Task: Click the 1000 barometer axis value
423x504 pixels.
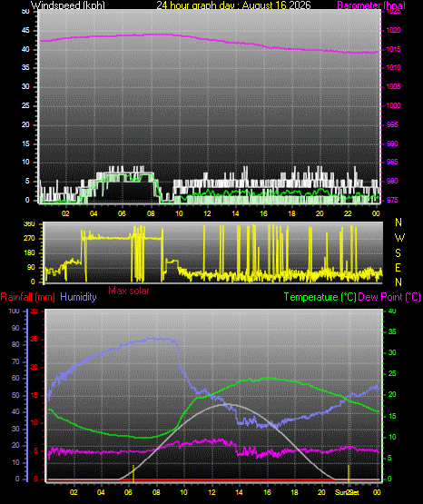Action: point(393,105)
